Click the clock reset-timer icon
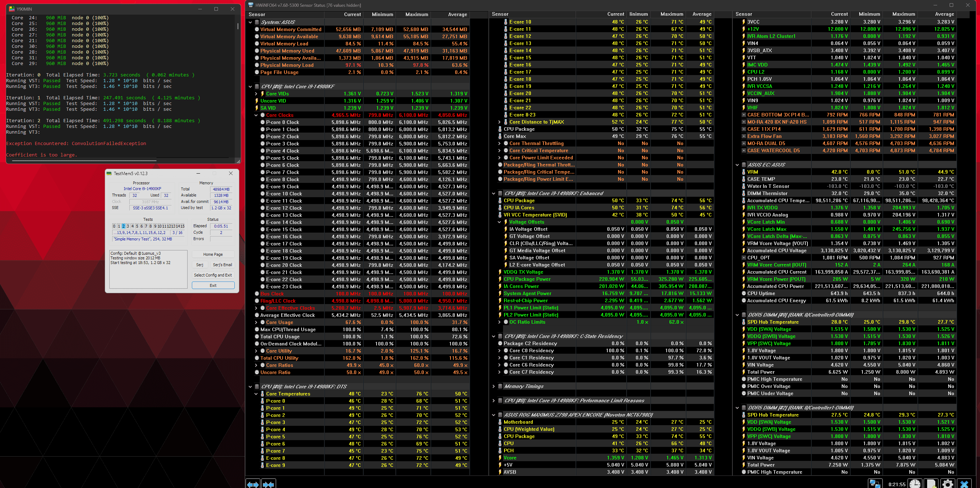Image resolution: width=980 pixels, height=488 pixels. click(x=915, y=484)
